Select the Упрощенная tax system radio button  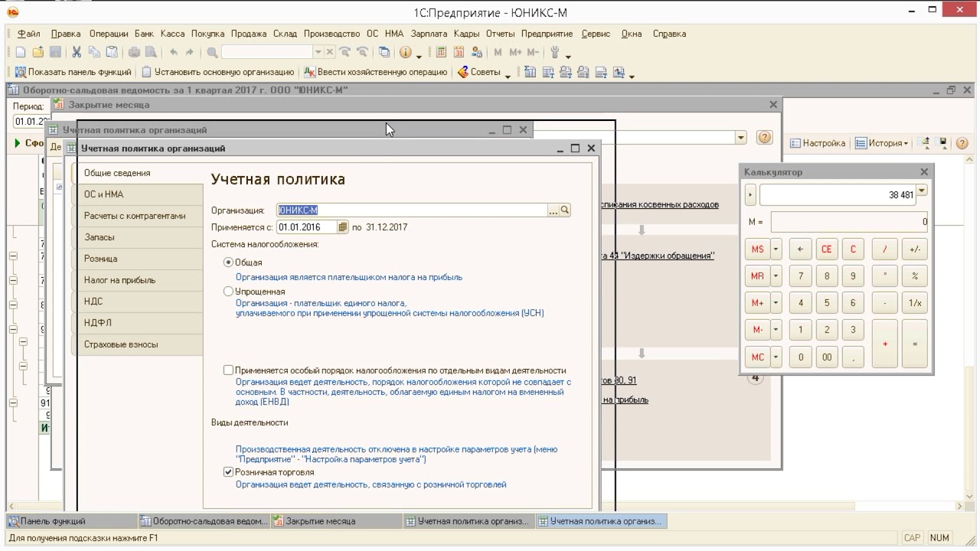[x=228, y=292]
